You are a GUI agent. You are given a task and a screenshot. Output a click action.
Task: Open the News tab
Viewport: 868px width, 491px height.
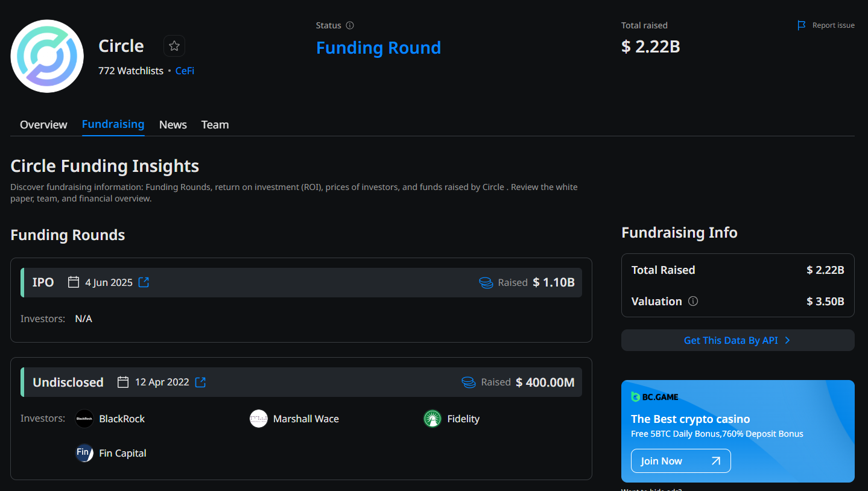click(x=173, y=124)
